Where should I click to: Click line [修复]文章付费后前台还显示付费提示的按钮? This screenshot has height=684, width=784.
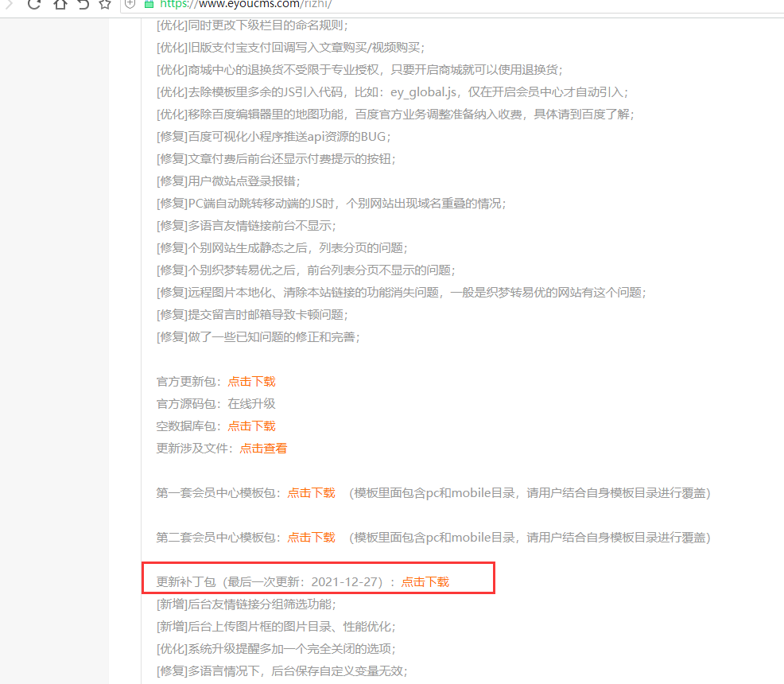pos(276,159)
